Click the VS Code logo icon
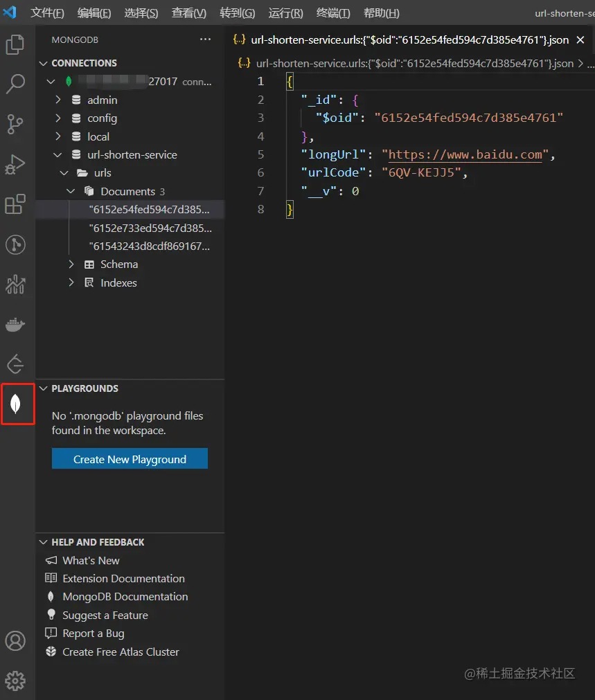This screenshot has height=700, width=595. [x=10, y=12]
